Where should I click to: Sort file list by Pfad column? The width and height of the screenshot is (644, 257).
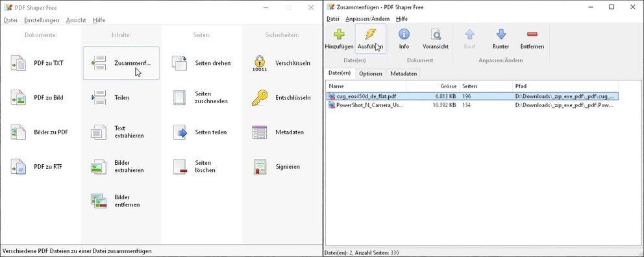coord(565,86)
